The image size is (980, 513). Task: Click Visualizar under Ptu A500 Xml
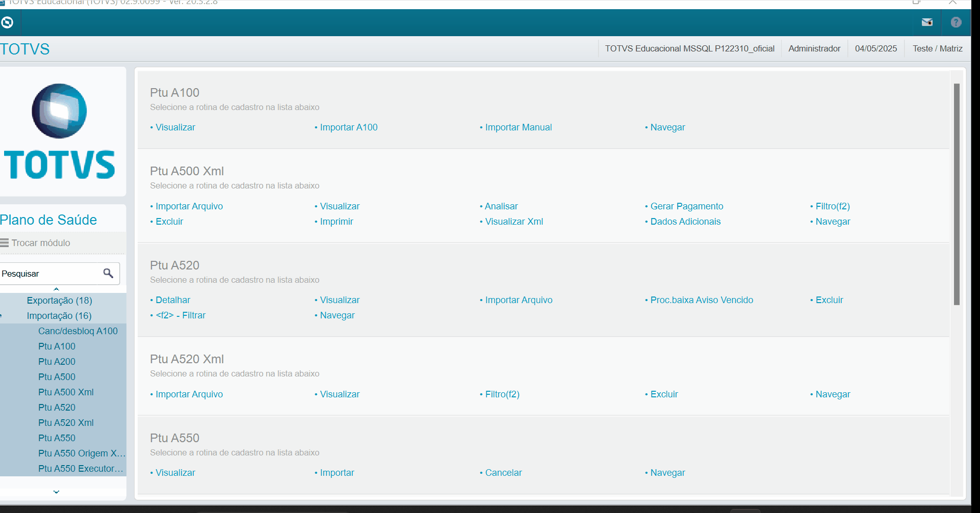(x=340, y=206)
